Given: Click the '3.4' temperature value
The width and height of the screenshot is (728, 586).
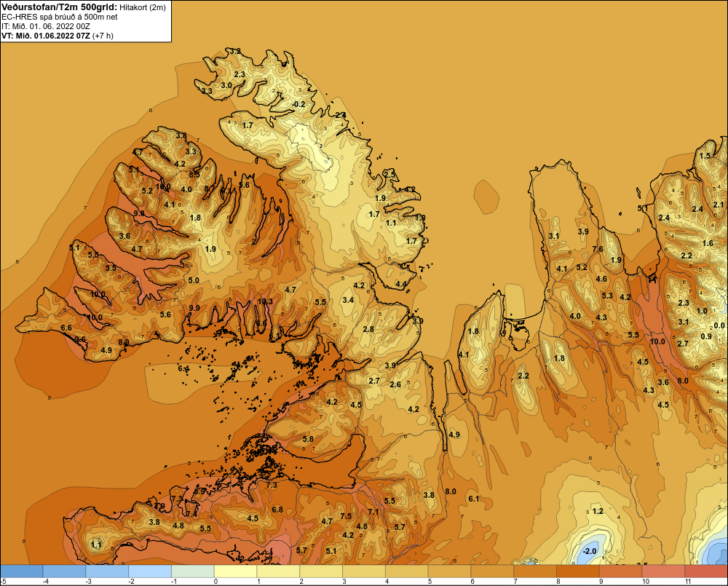Looking at the screenshot, I should pyautogui.click(x=348, y=300).
